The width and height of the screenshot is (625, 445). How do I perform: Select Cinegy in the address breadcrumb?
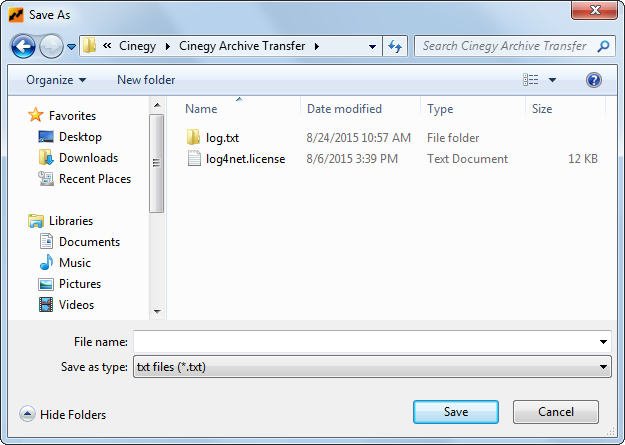pos(137,46)
